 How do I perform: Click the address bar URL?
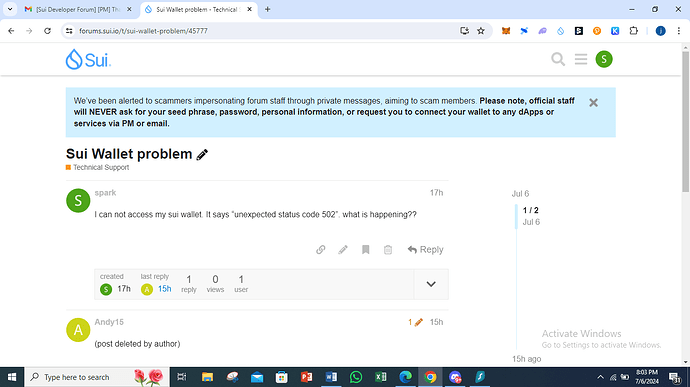tap(143, 31)
